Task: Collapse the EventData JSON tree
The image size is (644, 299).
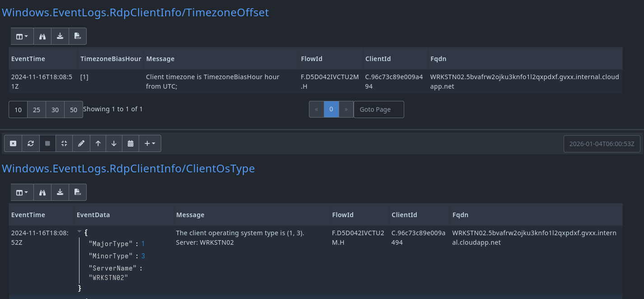Action: 79,232
